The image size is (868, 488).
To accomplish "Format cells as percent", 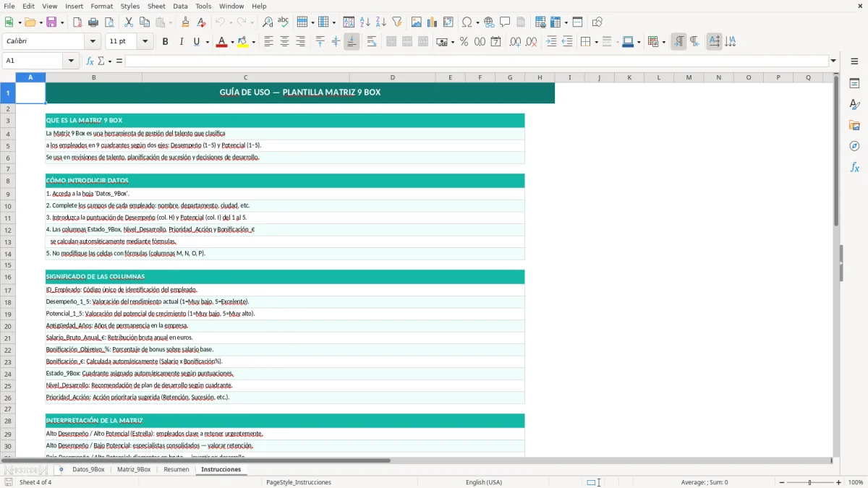I will [464, 42].
